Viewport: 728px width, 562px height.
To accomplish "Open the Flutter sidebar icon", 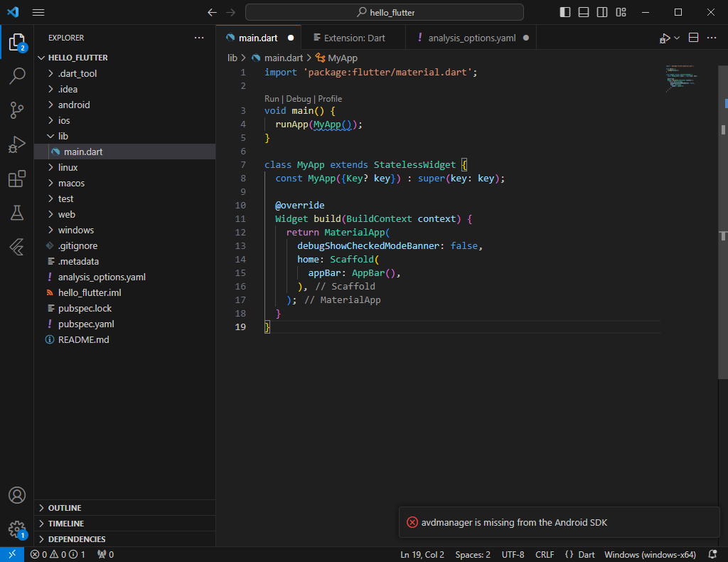I will point(17,247).
